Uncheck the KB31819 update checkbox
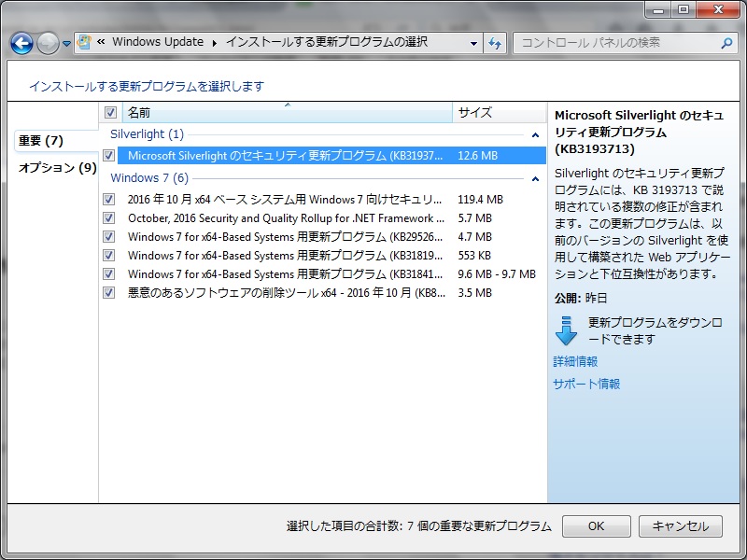The image size is (747, 560). 108,255
